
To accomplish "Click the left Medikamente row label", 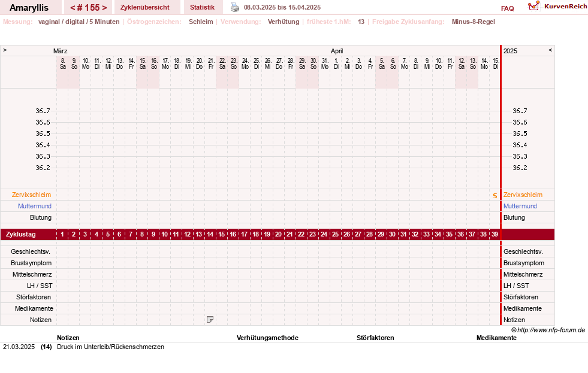I will click(34, 308).
